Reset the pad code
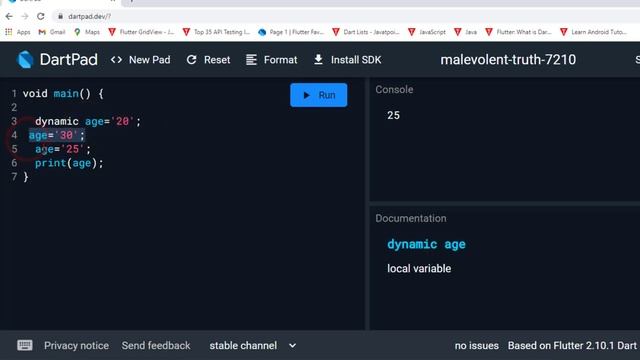 pos(208,60)
